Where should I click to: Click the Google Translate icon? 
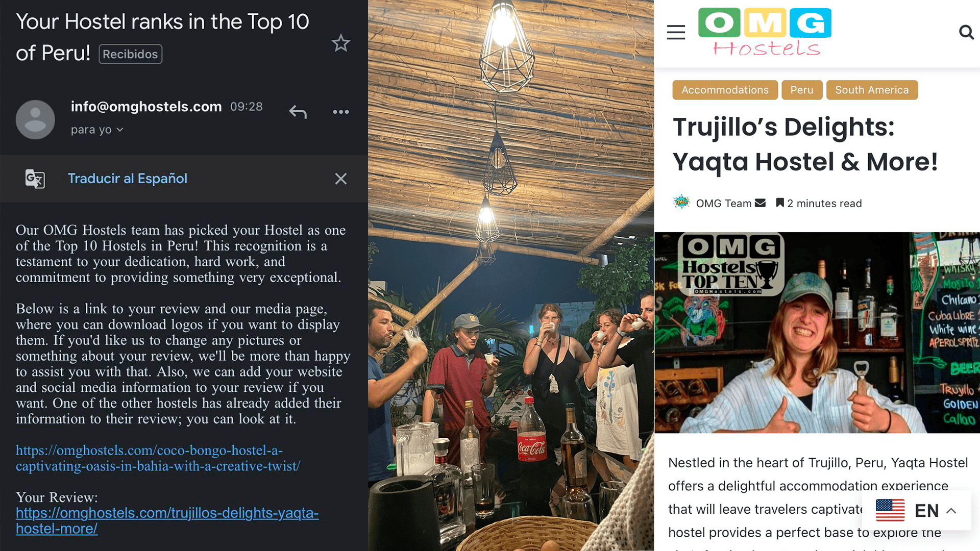tap(35, 179)
